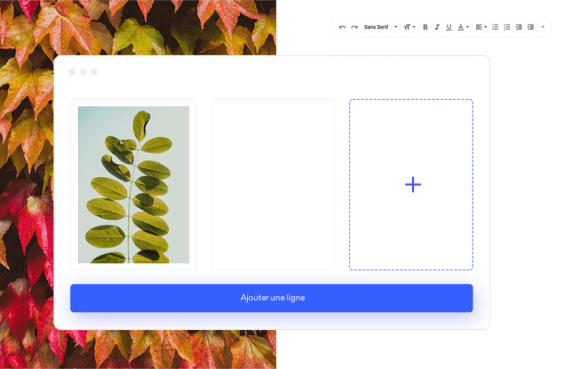The width and height of the screenshot is (570, 369).
Task: Select the green leaf image card
Action: 133,184
